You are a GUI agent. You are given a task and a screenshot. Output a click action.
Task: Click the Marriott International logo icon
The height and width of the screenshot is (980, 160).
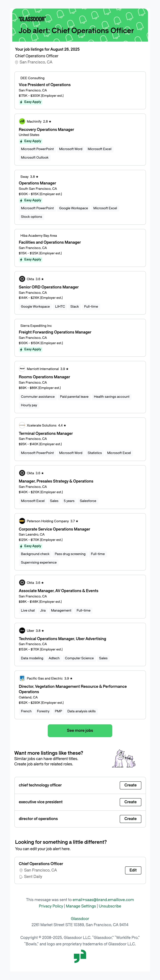pyautogui.click(x=22, y=369)
